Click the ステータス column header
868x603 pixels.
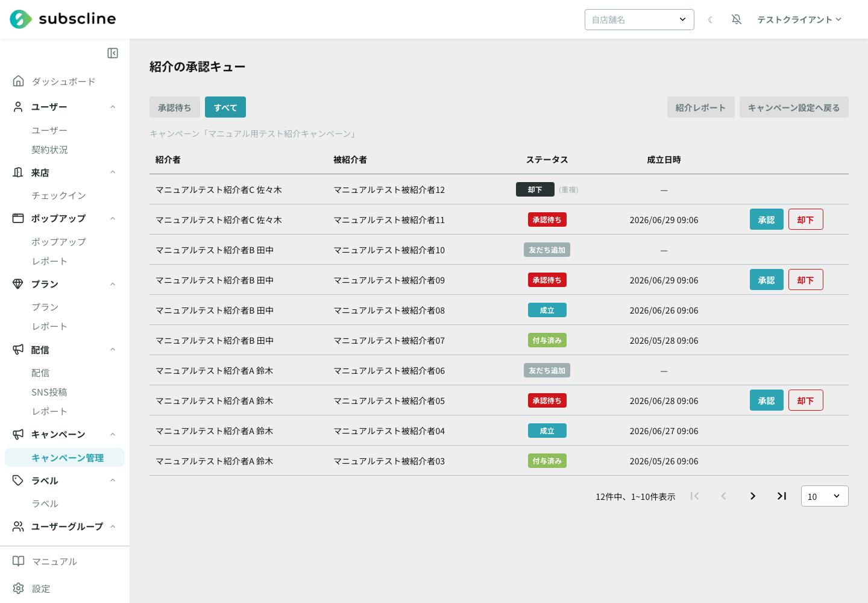547,160
